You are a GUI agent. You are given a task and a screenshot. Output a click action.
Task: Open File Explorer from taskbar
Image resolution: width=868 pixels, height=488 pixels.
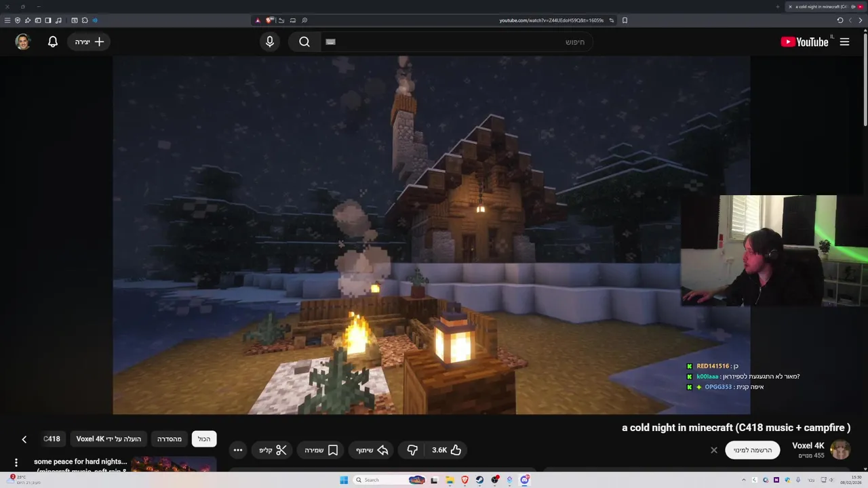coord(450,480)
